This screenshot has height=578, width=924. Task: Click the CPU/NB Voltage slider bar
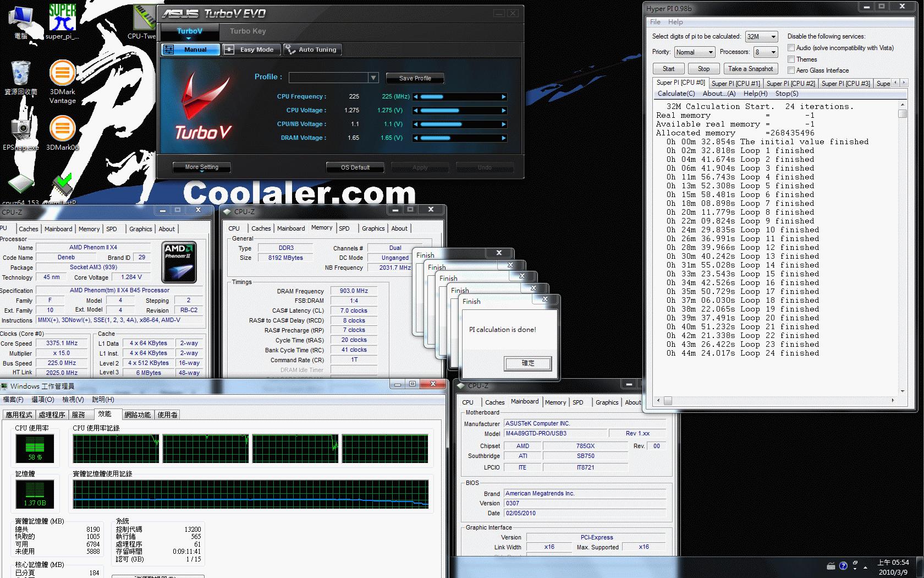459,124
